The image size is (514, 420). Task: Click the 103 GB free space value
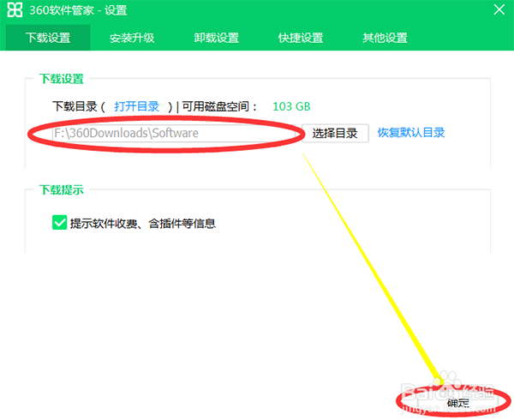coord(291,106)
